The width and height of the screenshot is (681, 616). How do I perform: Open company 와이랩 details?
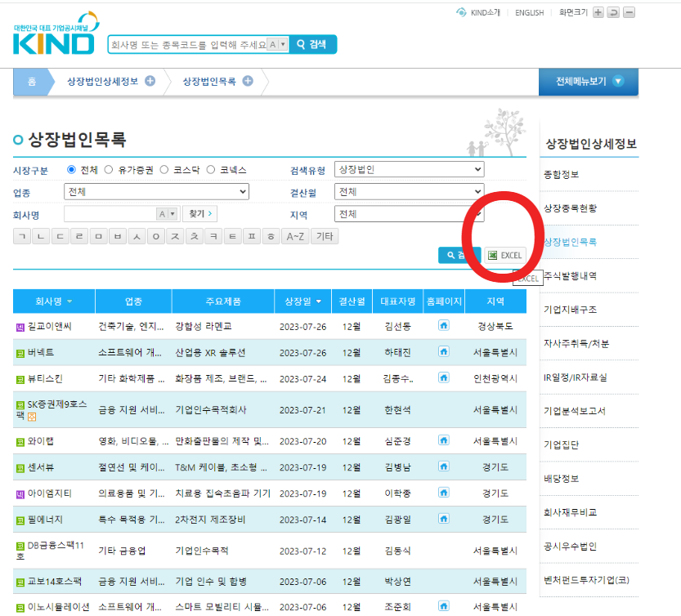tap(41, 441)
